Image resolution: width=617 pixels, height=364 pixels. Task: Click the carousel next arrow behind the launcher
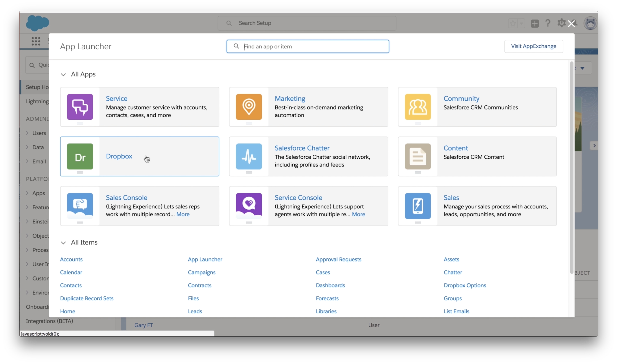click(594, 145)
